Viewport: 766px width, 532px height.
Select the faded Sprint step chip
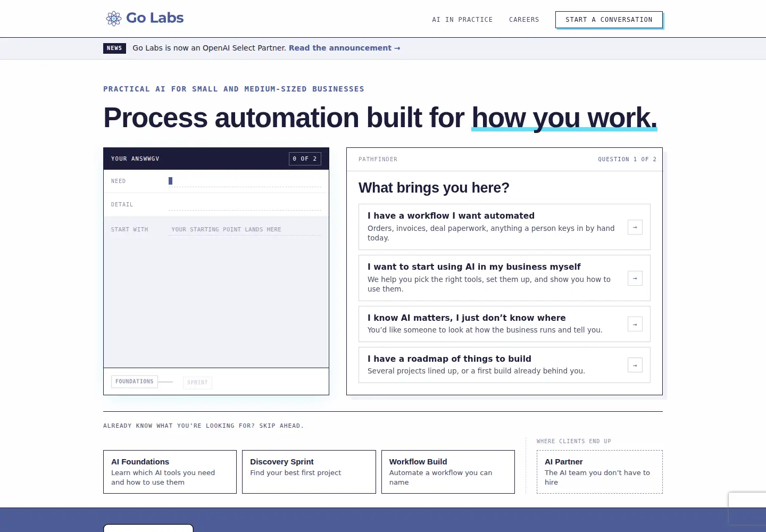pyautogui.click(x=197, y=383)
